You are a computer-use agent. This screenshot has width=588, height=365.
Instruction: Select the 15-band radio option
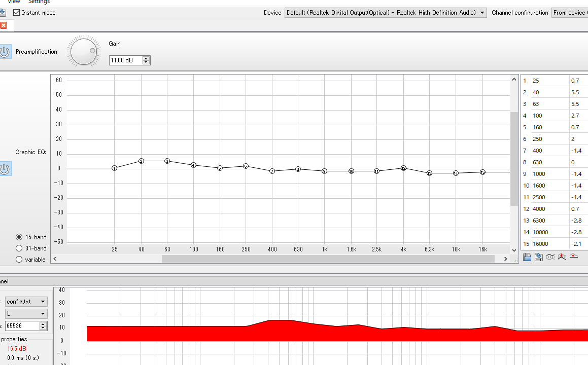[x=19, y=237]
